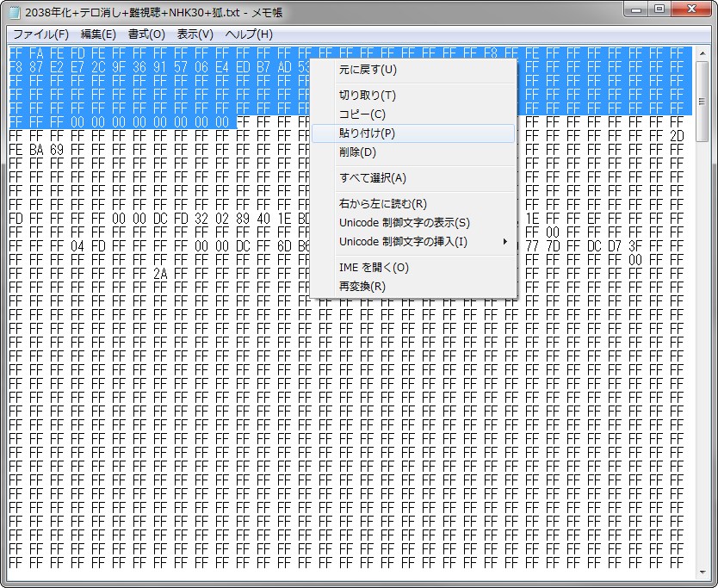Choose 貼り付け(P) from context menu
Screen dimensions: 718x588
tap(368, 133)
